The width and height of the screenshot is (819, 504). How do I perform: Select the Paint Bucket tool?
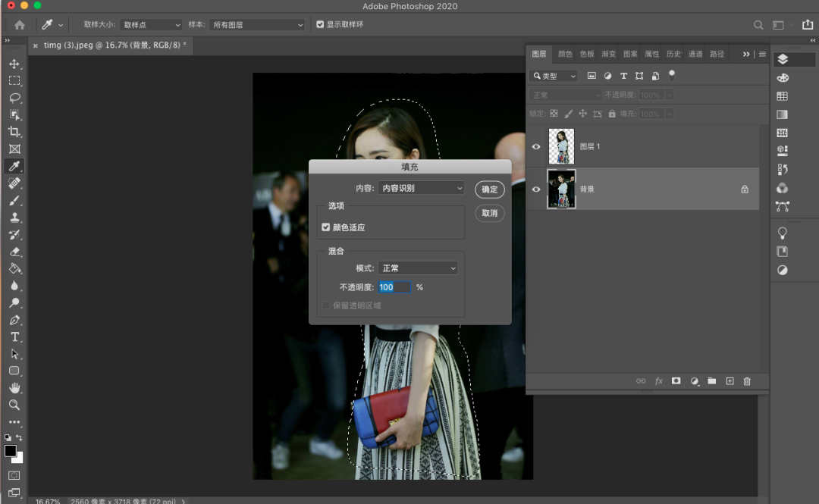[14, 268]
